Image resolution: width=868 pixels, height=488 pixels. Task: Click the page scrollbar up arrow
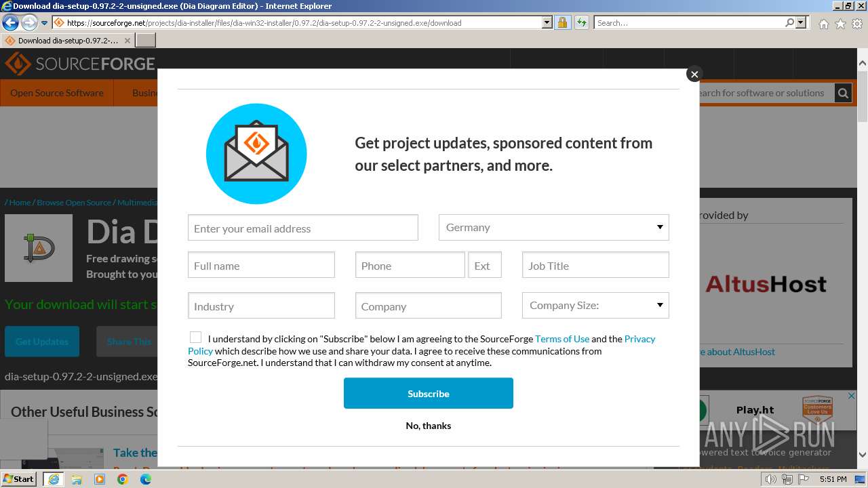[x=863, y=64]
